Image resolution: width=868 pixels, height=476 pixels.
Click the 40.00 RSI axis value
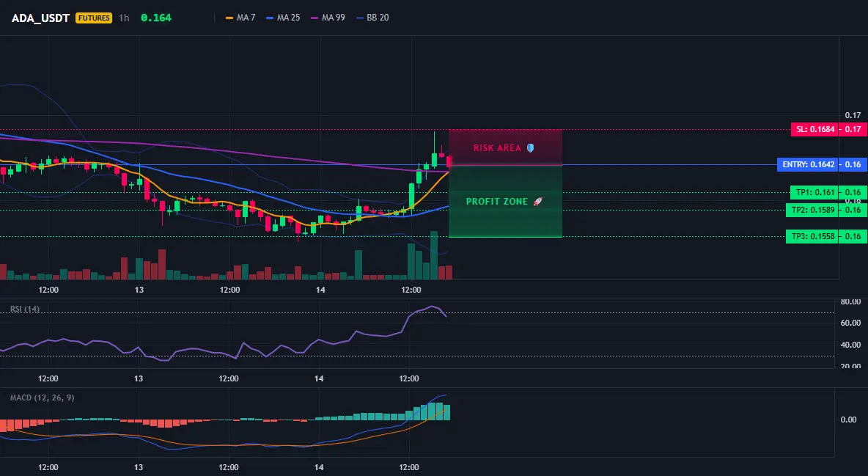point(851,345)
